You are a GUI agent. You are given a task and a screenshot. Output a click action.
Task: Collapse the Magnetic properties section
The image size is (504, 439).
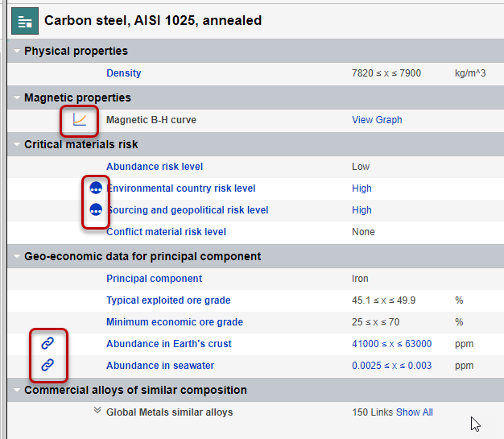[17, 98]
